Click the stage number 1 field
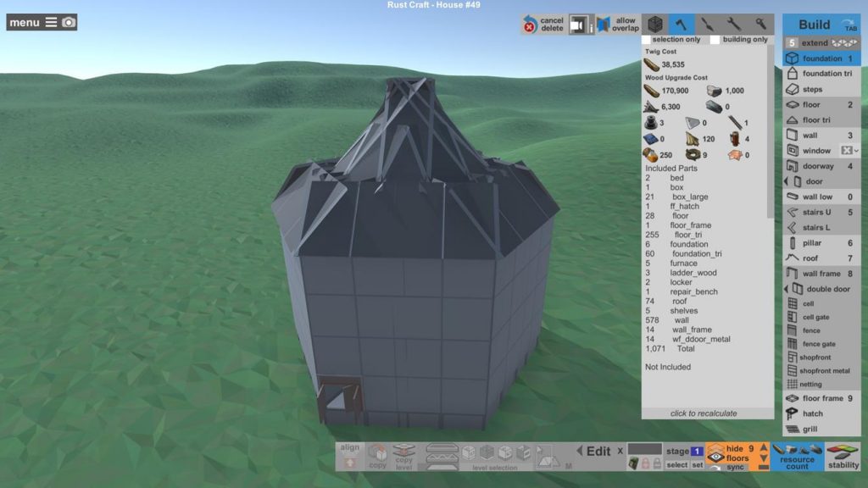 point(697,451)
